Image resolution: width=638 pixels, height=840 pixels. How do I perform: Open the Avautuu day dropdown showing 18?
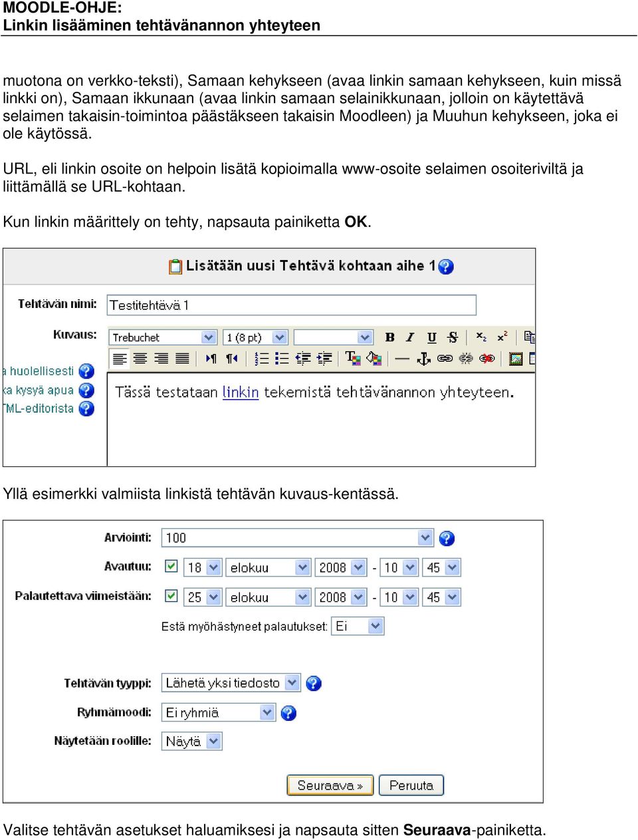pyautogui.click(x=202, y=567)
